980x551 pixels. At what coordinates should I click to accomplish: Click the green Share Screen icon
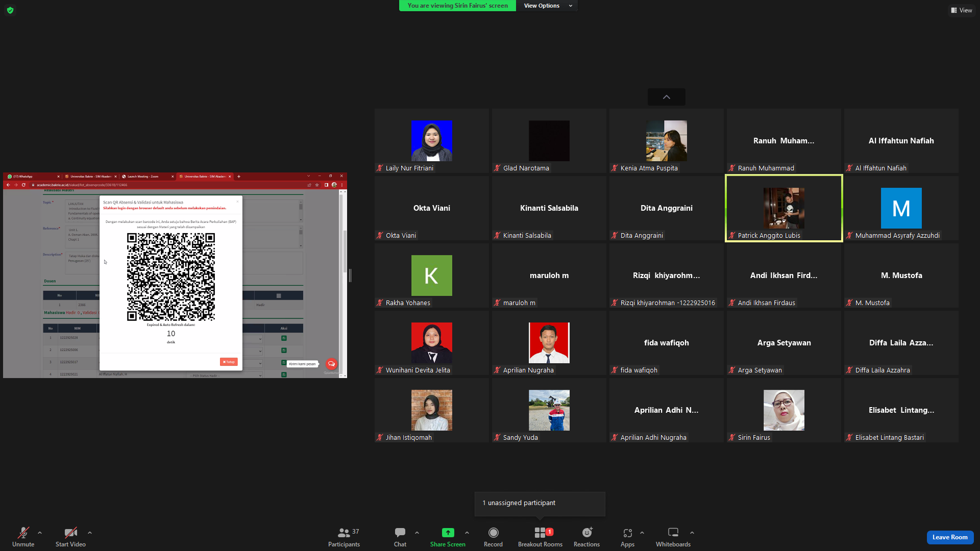click(x=448, y=533)
